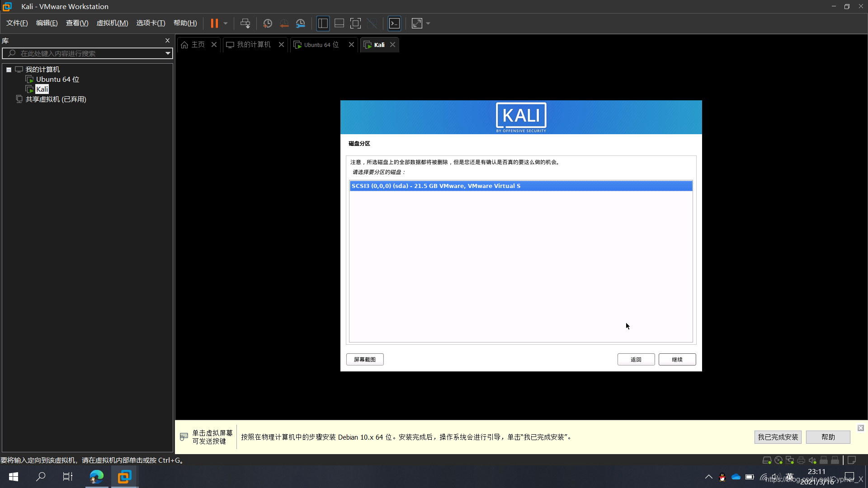Click the 我已完成安装 button
The image size is (868, 488).
(778, 437)
